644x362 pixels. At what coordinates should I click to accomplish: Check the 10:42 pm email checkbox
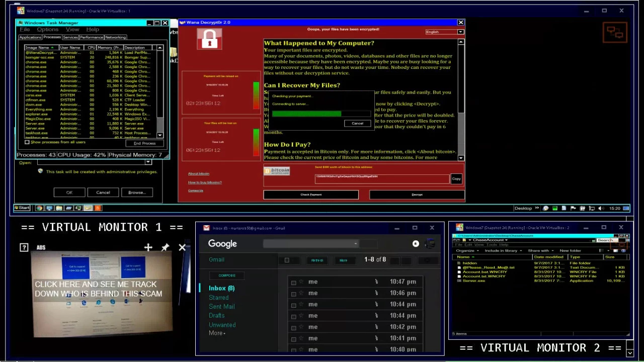point(294,328)
